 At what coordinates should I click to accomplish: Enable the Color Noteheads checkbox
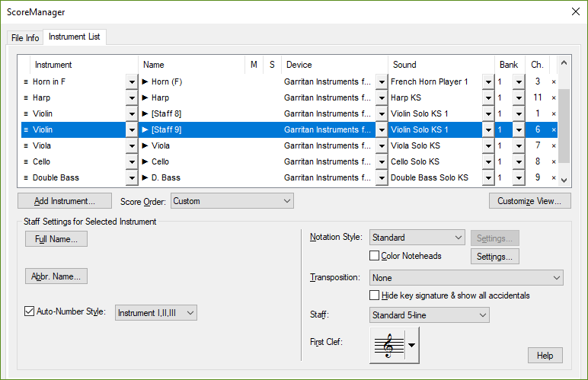(375, 256)
